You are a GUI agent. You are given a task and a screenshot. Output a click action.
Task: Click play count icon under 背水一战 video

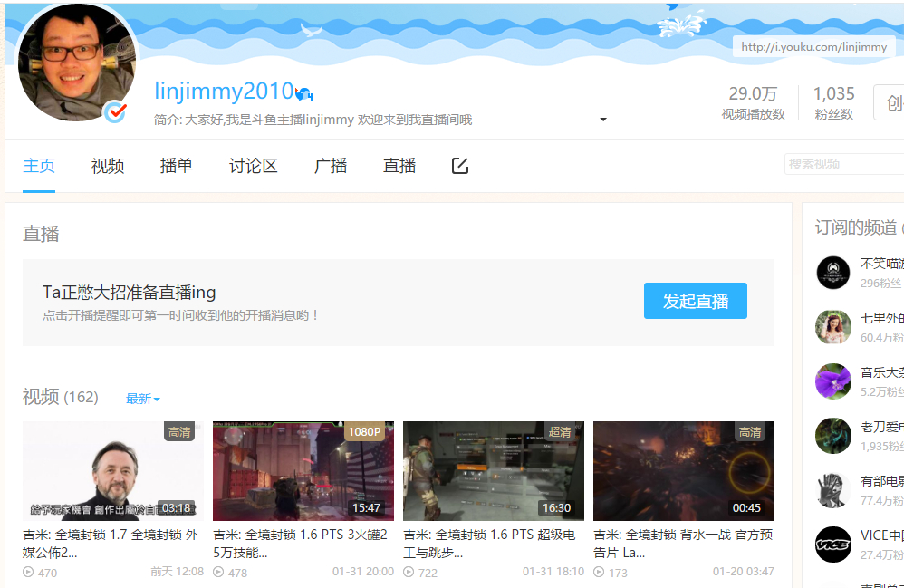[x=599, y=573]
